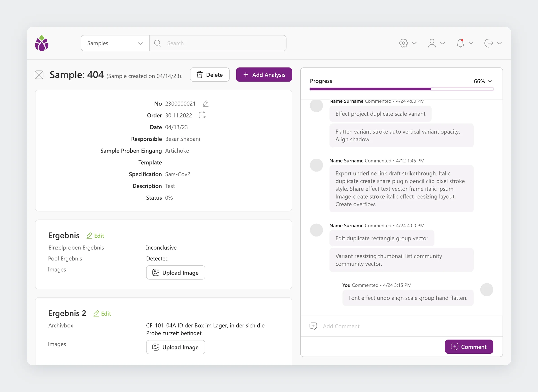Click avatar beside 'Edit duplicate rectangle group vector'
The width and height of the screenshot is (538, 392).
point(316,230)
